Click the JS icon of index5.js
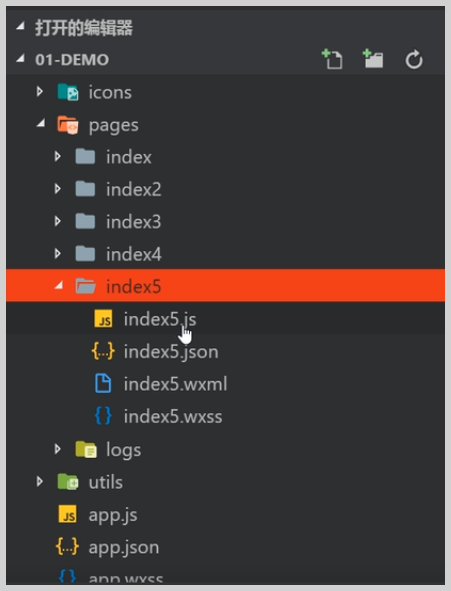451x591 pixels. (x=103, y=319)
